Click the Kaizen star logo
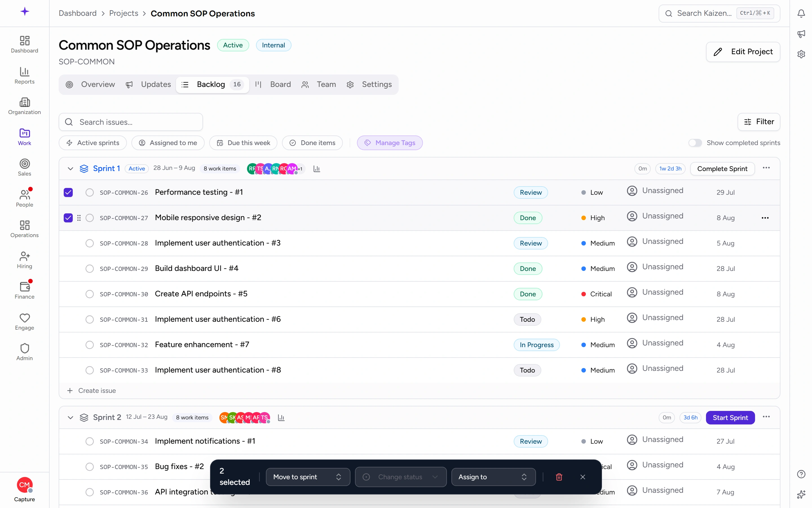Image resolution: width=812 pixels, height=508 pixels. tap(25, 12)
